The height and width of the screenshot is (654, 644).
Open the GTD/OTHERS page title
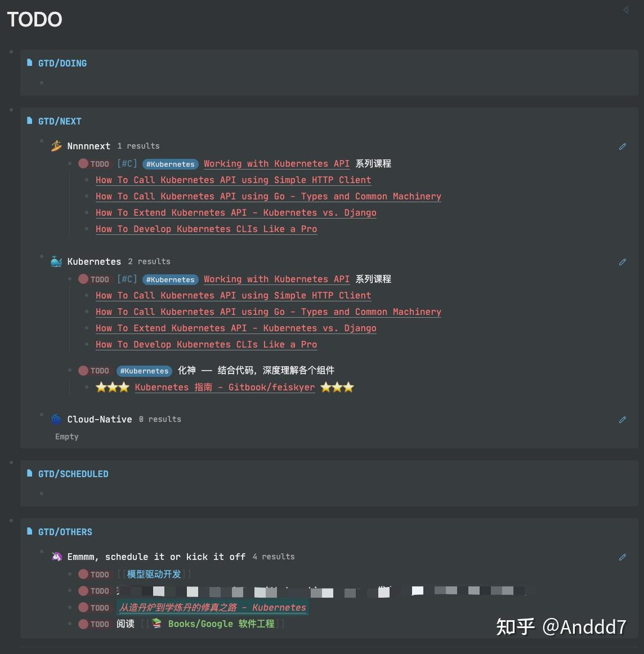coord(65,532)
